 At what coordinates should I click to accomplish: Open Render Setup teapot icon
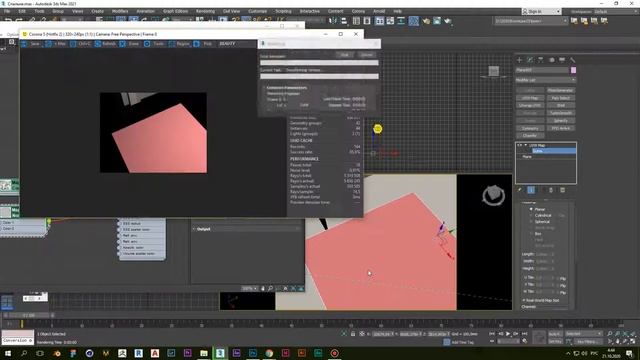tap(426, 21)
